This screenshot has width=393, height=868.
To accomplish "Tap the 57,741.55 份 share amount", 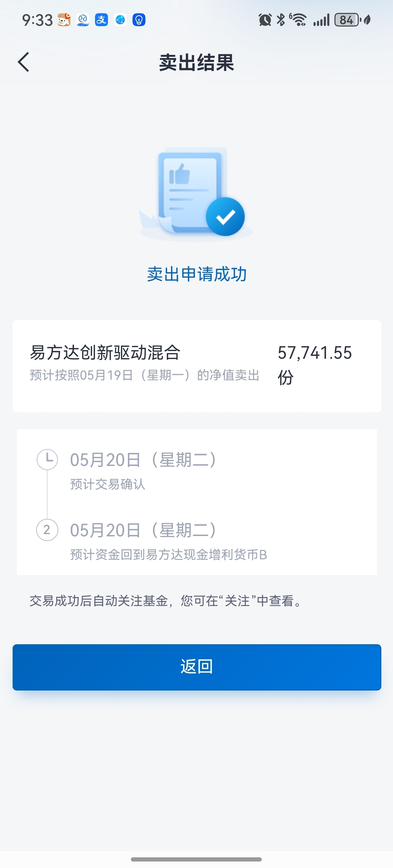I will tap(315, 365).
